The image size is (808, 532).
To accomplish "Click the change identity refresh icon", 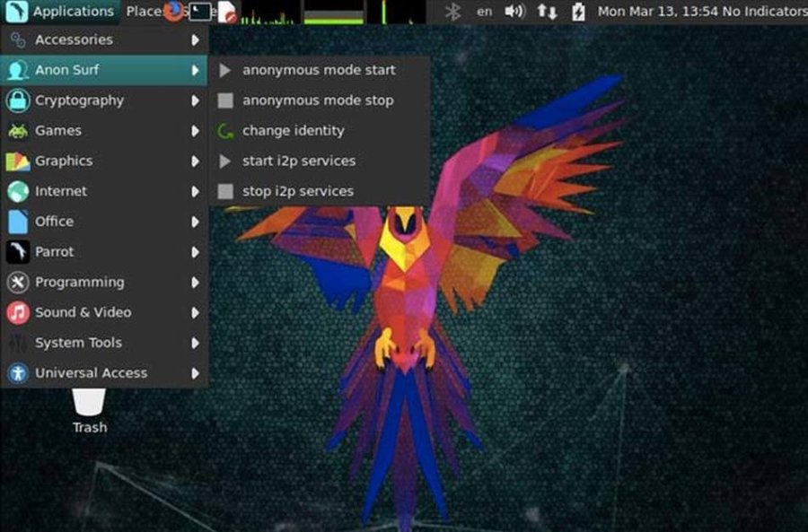I will click(225, 130).
